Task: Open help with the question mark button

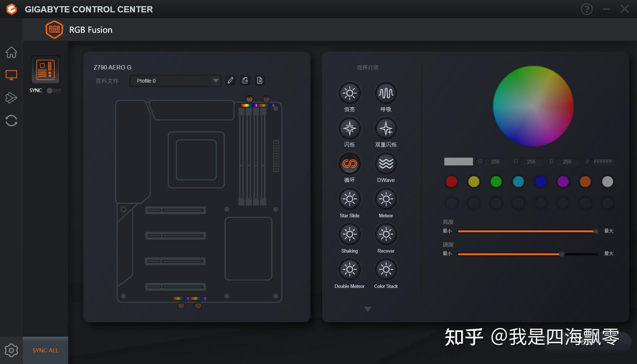Action: (587, 9)
